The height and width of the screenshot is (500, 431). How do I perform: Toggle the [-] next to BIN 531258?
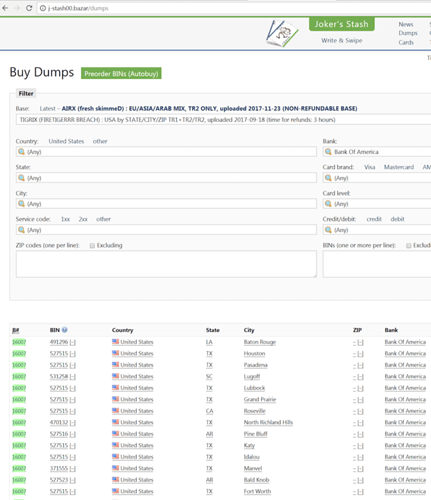click(x=73, y=377)
